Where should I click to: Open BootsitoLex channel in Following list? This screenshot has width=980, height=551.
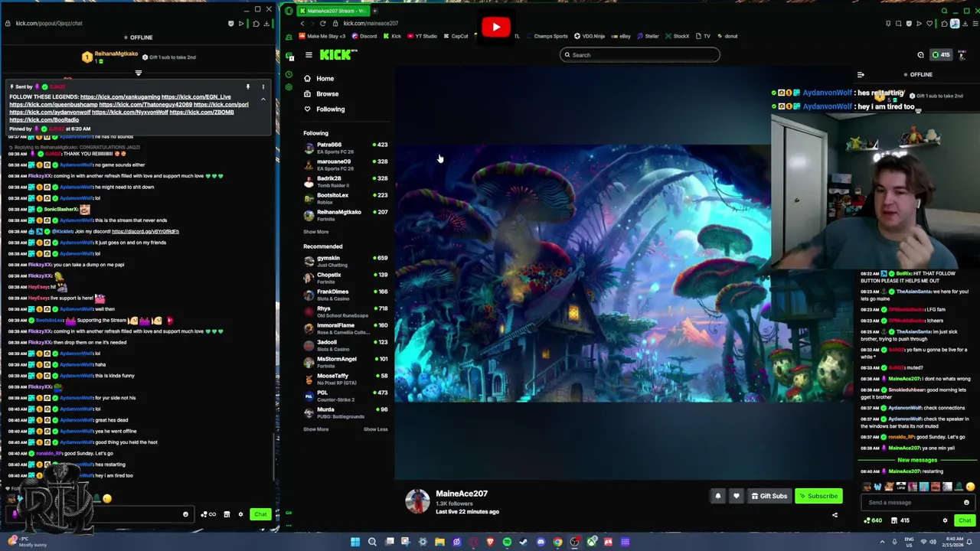point(345,198)
